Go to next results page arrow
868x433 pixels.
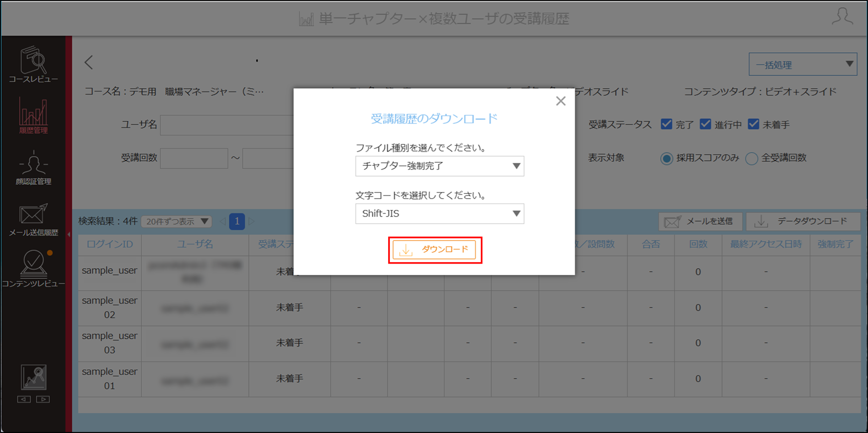(x=252, y=222)
